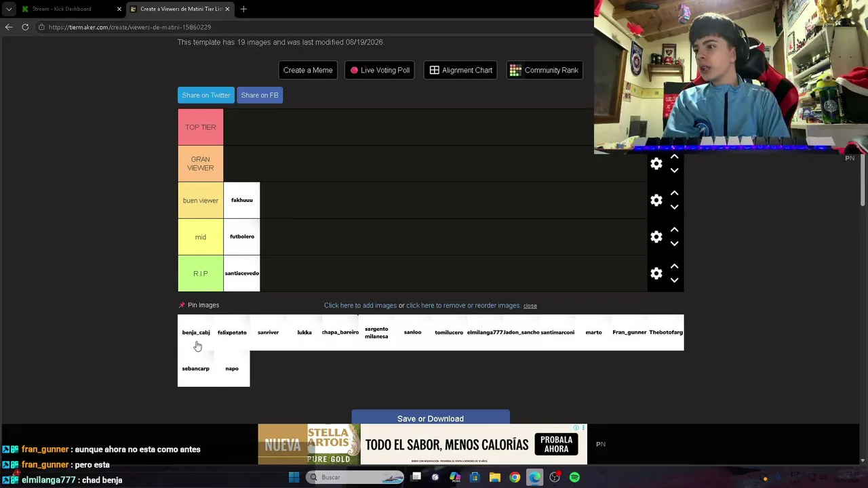Move mid row down with arrow

(674, 244)
